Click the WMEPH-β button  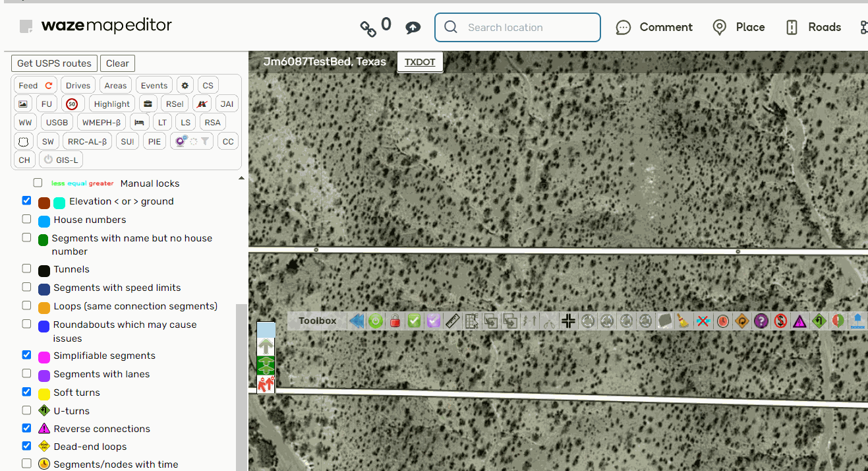(x=101, y=122)
